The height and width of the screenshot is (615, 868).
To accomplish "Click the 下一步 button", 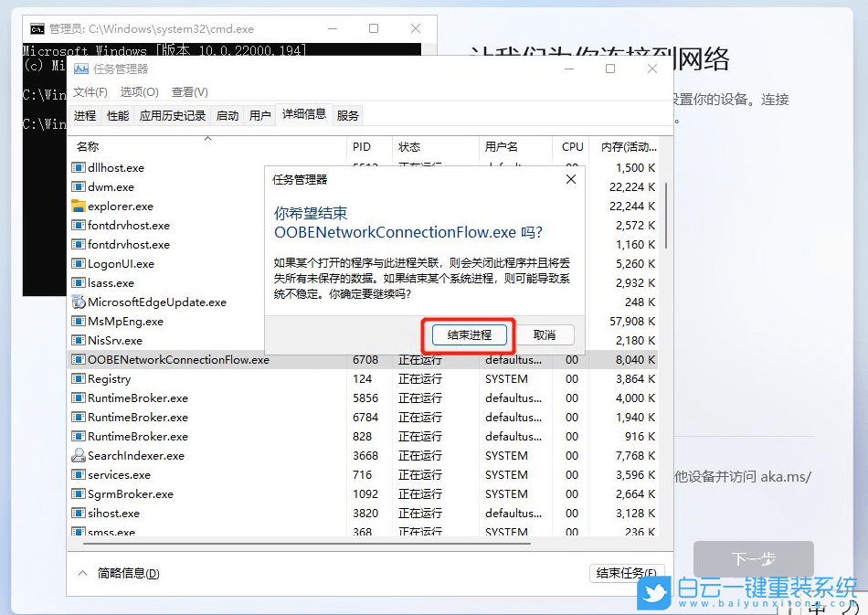I will (x=753, y=559).
